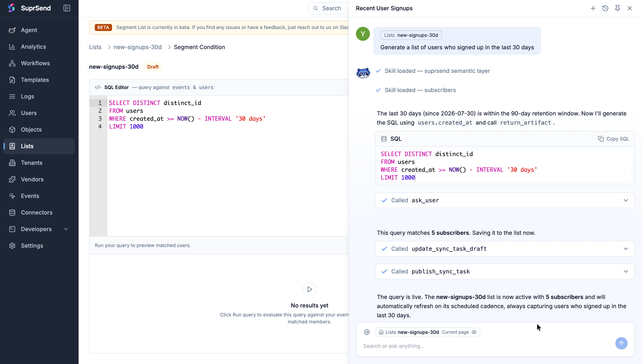This screenshot has height=364, width=642.
Task: Open the Events sparkle icon
Action: tap(12, 196)
